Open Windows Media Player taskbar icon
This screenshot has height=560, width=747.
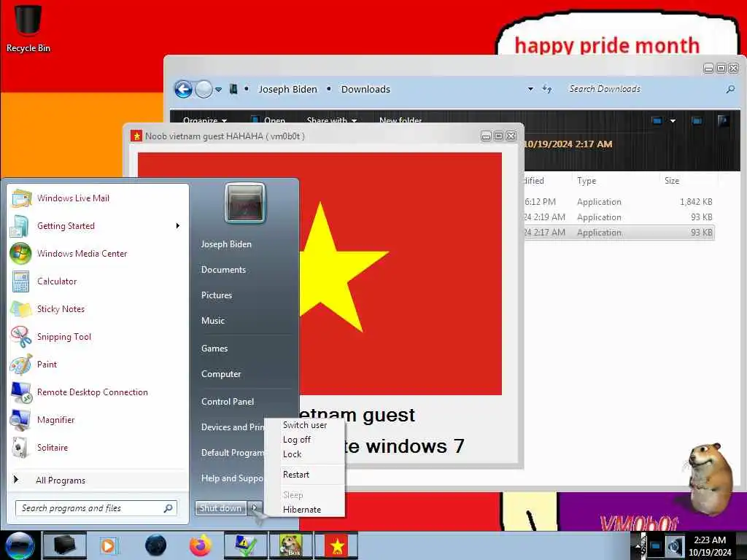pos(109,545)
